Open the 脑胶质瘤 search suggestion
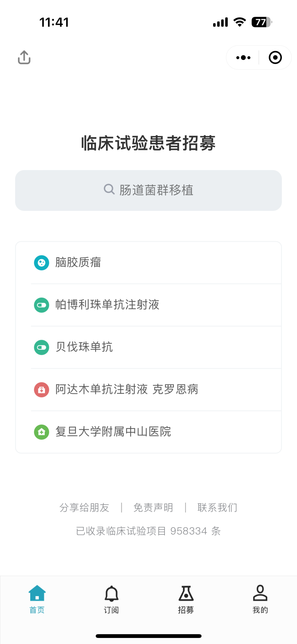Screen dimensions: 297x644 coord(148,263)
